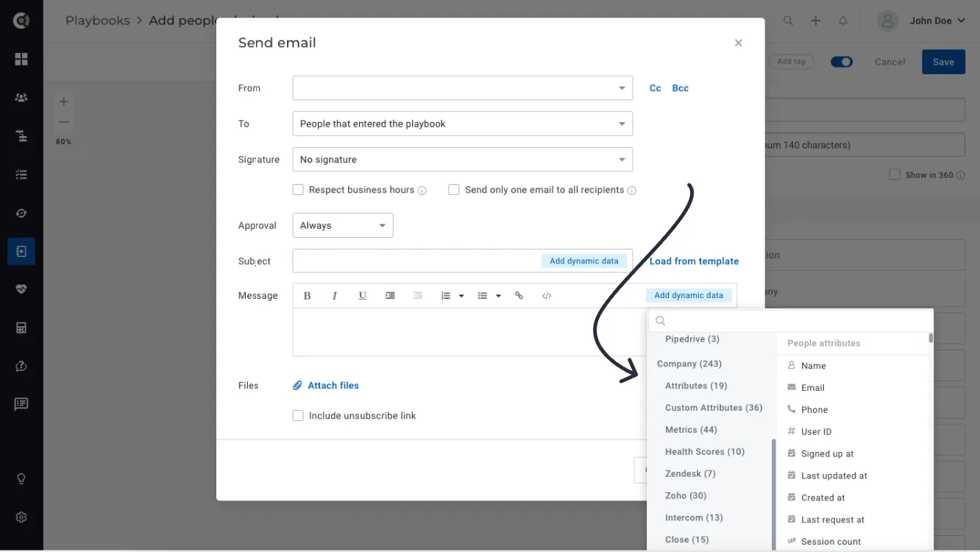
Task: Select the Email people attribute
Action: [x=812, y=388]
